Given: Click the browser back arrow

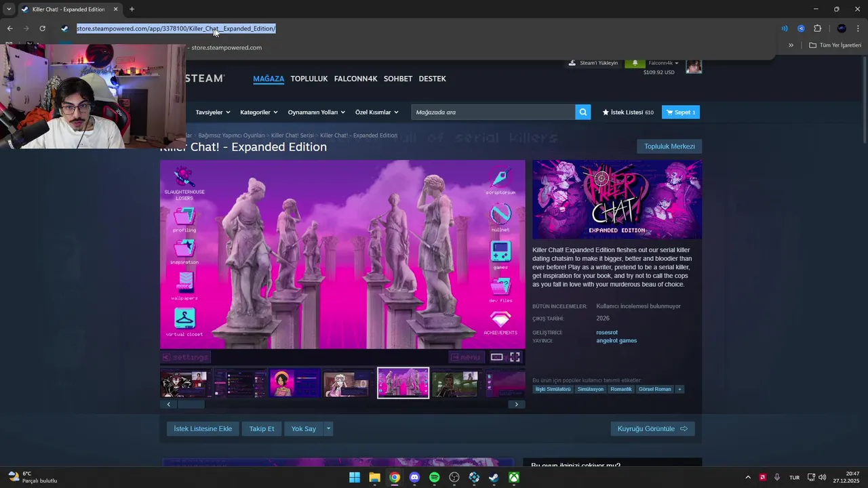Looking at the screenshot, I should [9, 28].
